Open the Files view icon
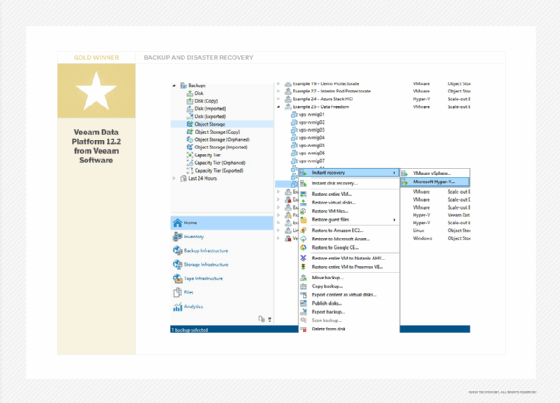Image resolution: width=560 pixels, height=403 pixels. click(178, 293)
